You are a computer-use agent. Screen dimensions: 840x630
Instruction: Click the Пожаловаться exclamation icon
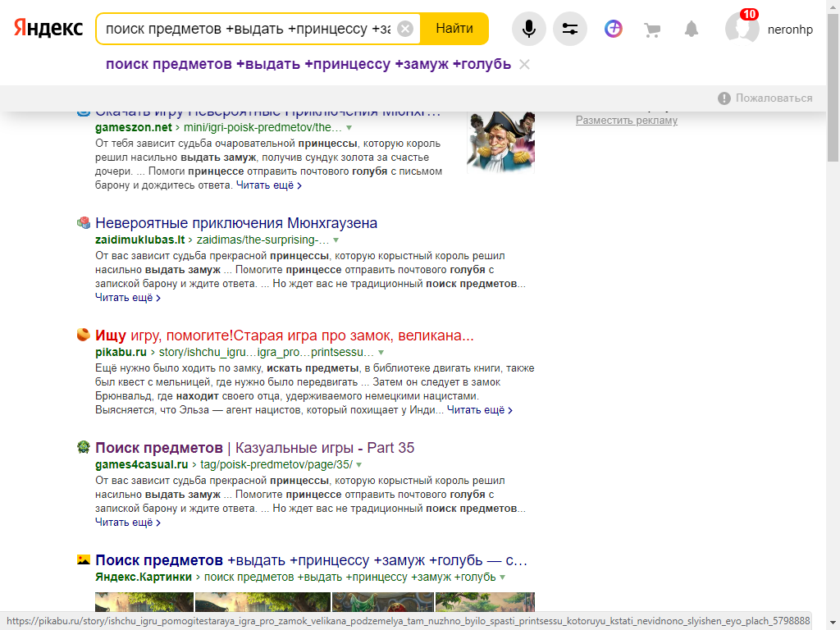click(x=724, y=98)
